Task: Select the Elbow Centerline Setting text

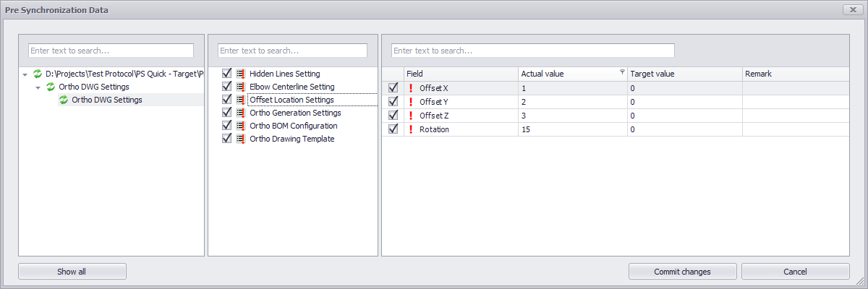Action: click(292, 87)
